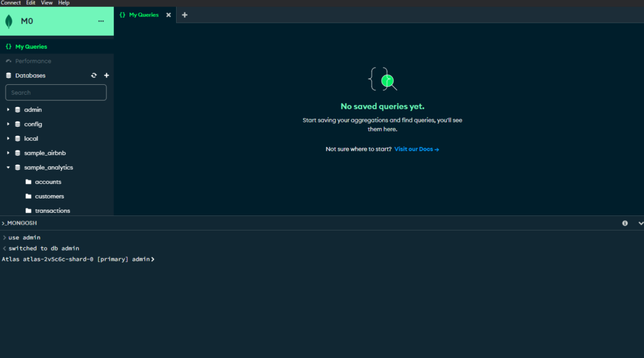Click the admin database icon
Screen dimensions: 644x358
(x=18, y=110)
